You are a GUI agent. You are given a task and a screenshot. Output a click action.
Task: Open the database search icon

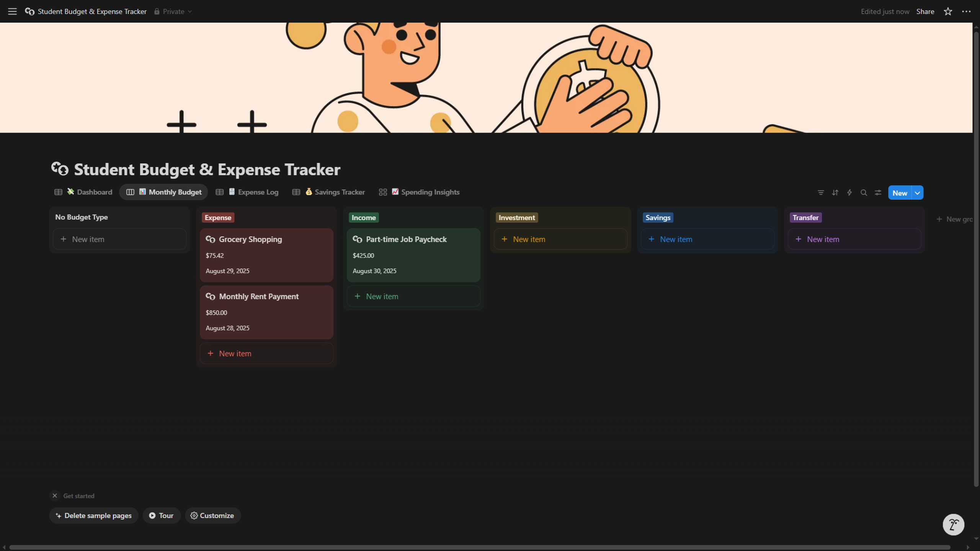coord(864,193)
